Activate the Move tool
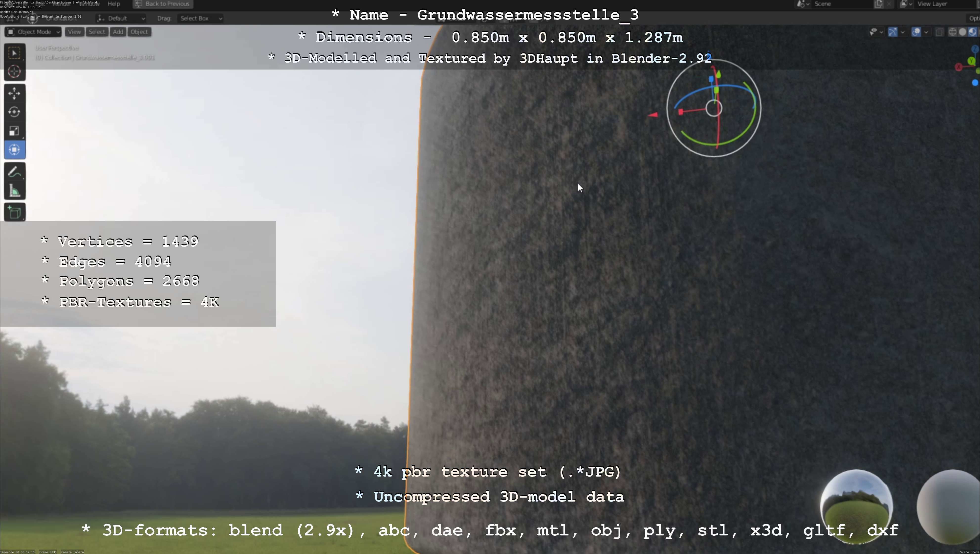This screenshot has width=980, height=554. pyautogui.click(x=14, y=93)
